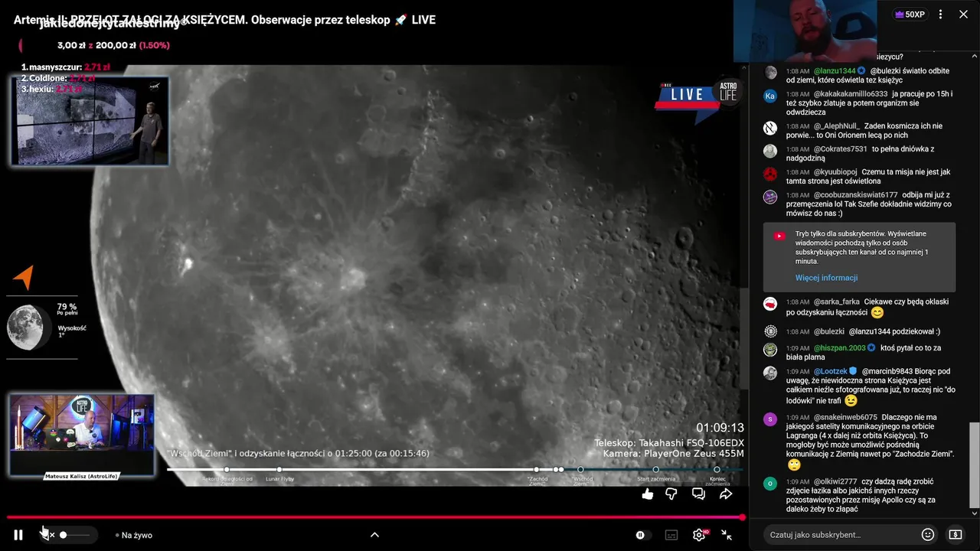The image size is (980, 551).
Task: Open the emoji picker in the chat box
Action: (x=928, y=535)
